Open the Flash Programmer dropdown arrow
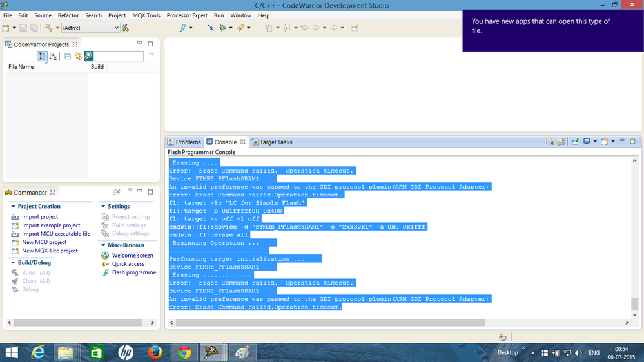Image resolution: width=644 pixels, height=362 pixels. (191, 28)
